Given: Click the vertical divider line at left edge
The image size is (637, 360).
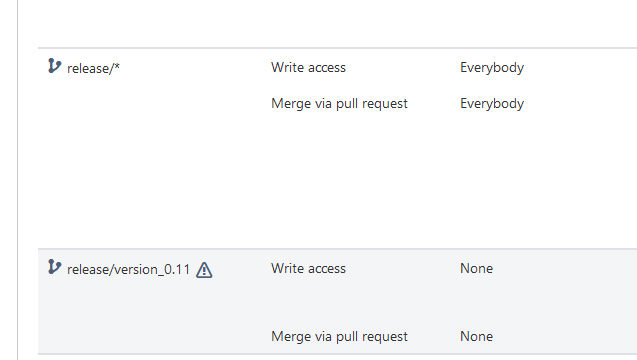Looking at the screenshot, I should [x=17, y=180].
